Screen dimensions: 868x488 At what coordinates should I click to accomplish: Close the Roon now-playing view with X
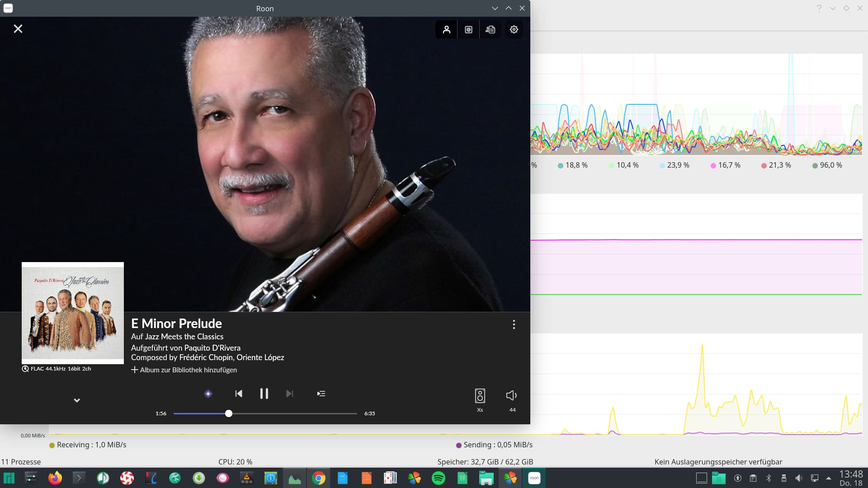(18, 29)
